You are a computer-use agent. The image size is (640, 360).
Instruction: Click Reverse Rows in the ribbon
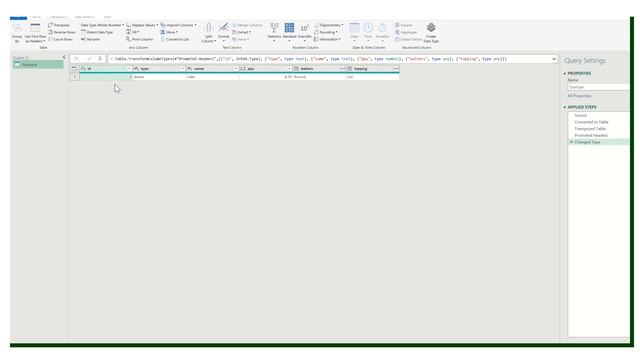click(62, 32)
